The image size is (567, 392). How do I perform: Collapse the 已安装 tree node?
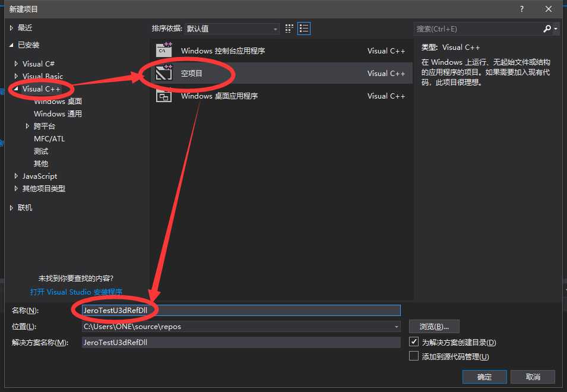11,45
